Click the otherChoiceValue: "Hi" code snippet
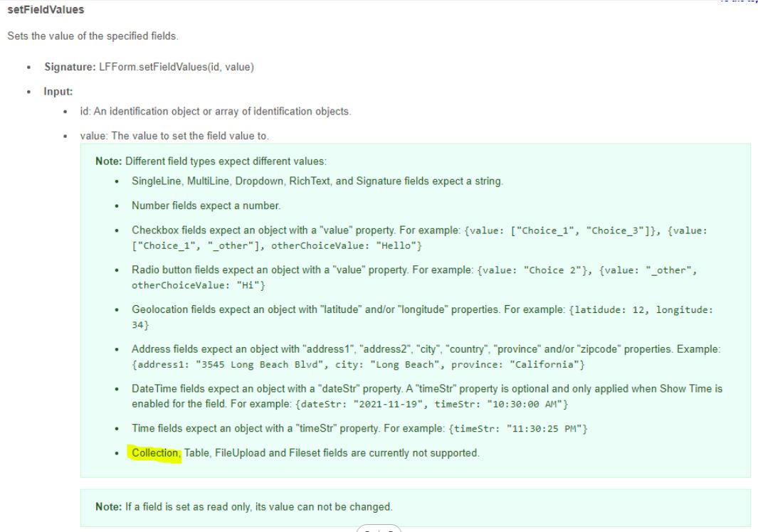The height and width of the screenshot is (532, 758). coord(198,286)
